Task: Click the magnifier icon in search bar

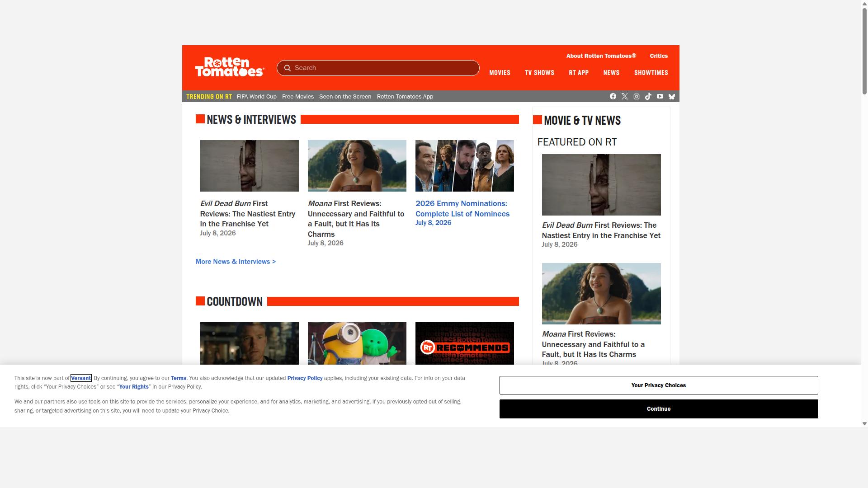Action: coord(287,68)
